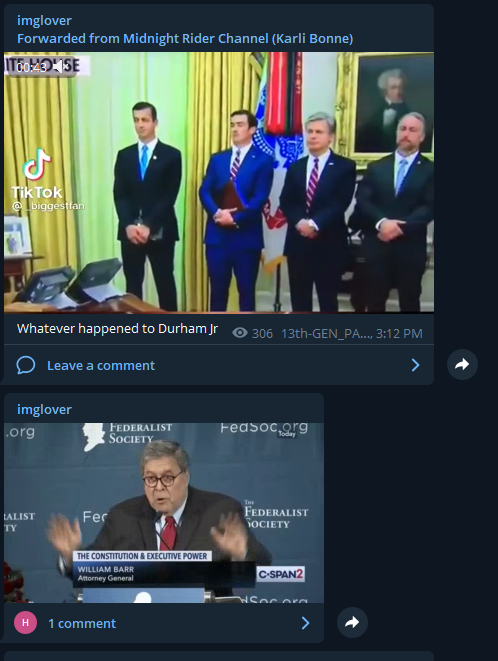Click the muted speaker icon on the video
Viewport: 498px width, 661px height.
pyautogui.click(x=61, y=66)
